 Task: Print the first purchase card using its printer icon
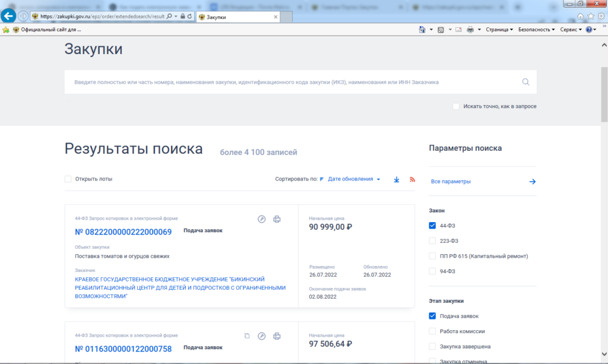tap(277, 219)
